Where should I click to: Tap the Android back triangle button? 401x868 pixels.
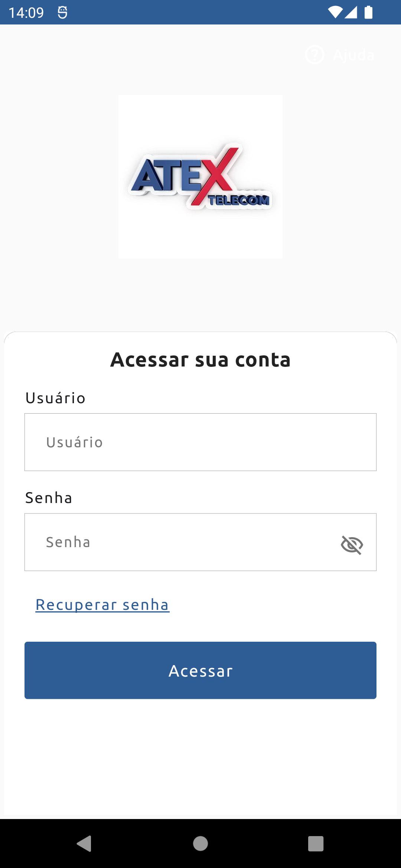[84, 844]
